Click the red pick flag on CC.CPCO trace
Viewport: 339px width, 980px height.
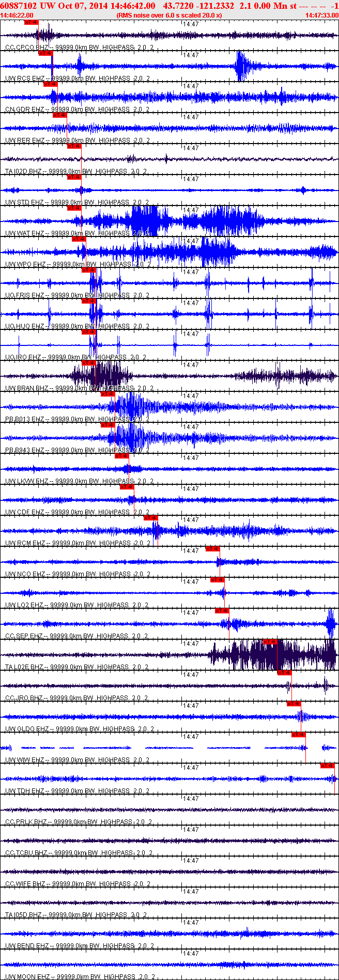coord(32,22)
